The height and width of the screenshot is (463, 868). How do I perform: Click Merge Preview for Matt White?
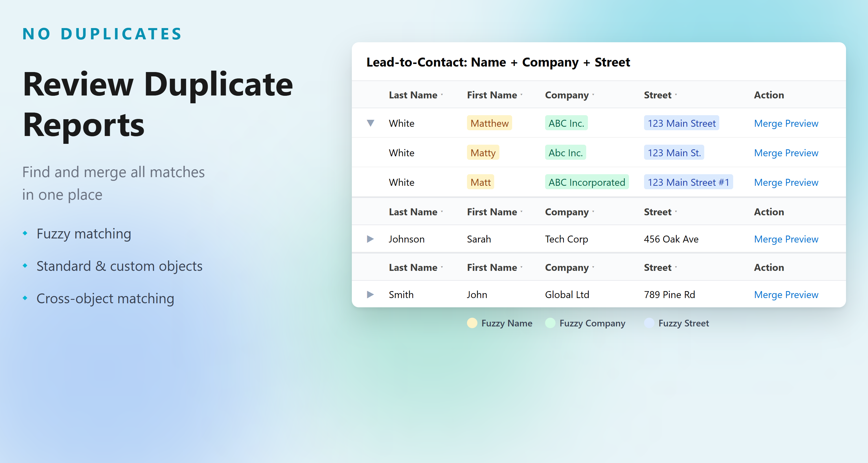[x=786, y=182]
